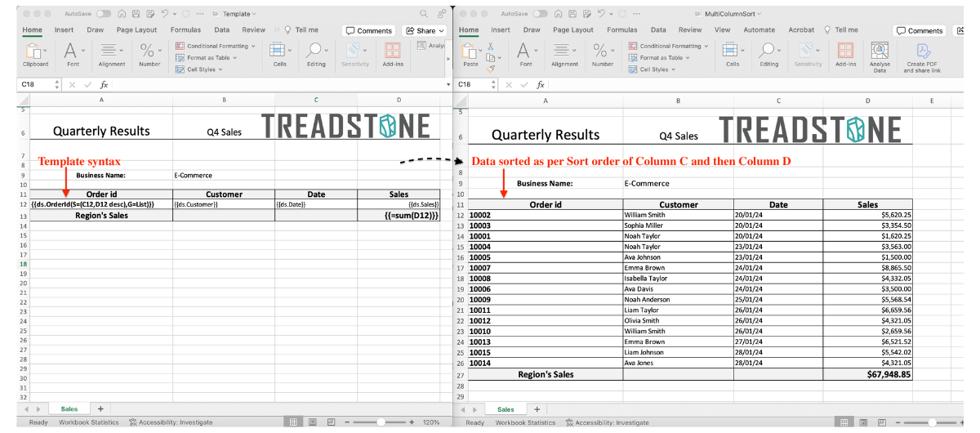The image size is (980, 433).
Task: Click Workbook Statistics in Template status bar
Action: (90, 422)
